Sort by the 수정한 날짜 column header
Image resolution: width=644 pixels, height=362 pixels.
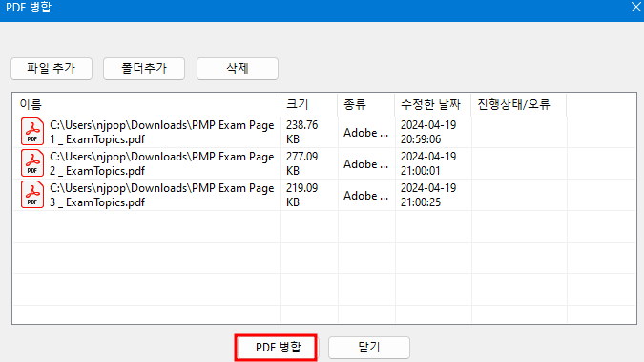click(x=433, y=104)
